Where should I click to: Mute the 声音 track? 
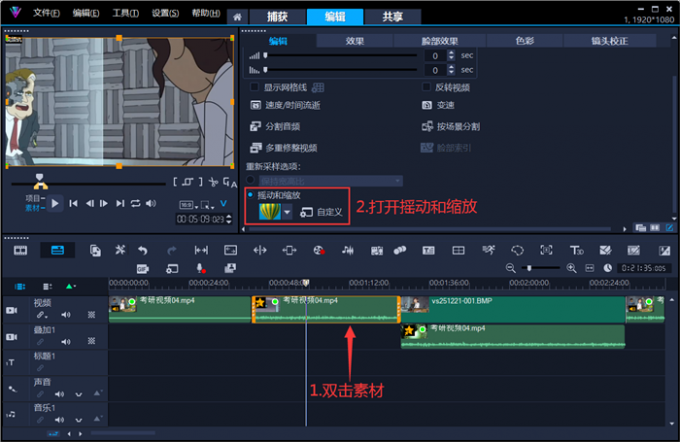point(59,394)
